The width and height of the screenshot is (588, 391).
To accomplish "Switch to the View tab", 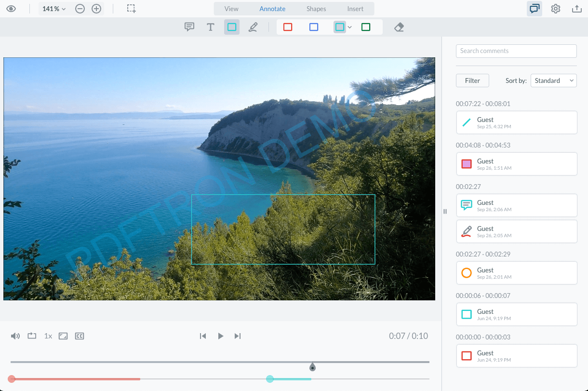I will coord(231,9).
